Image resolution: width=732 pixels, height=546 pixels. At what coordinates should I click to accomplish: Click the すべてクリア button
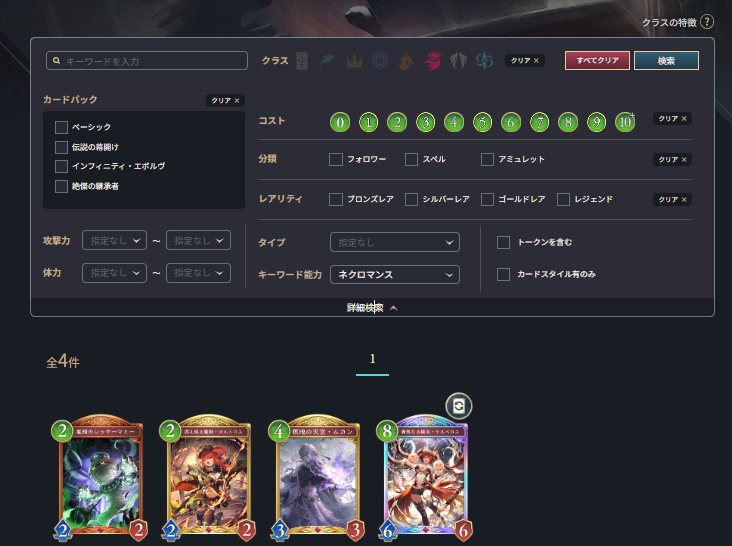[597, 61]
